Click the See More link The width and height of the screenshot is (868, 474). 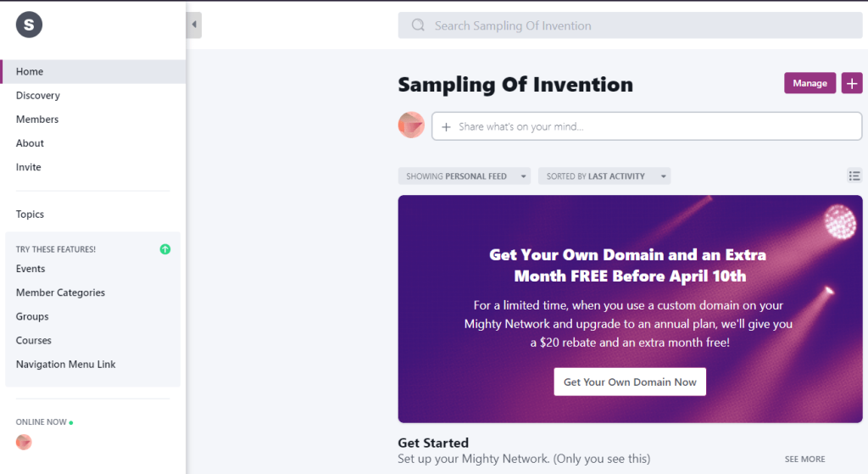(805, 459)
